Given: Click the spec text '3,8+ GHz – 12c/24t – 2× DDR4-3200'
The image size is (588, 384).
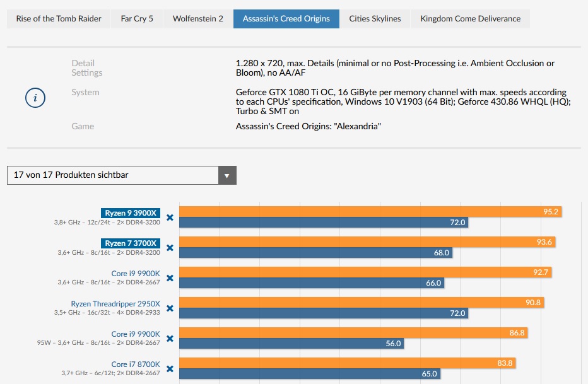Looking at the screenshot, I should point(107,223).
